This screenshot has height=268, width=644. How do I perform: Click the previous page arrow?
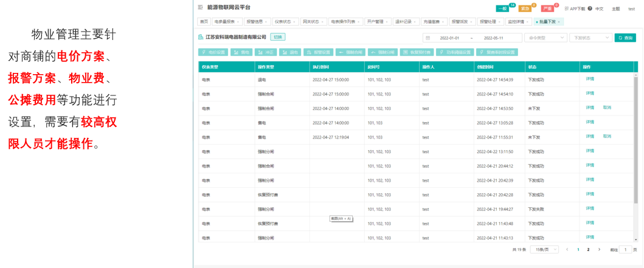(567, 250)
